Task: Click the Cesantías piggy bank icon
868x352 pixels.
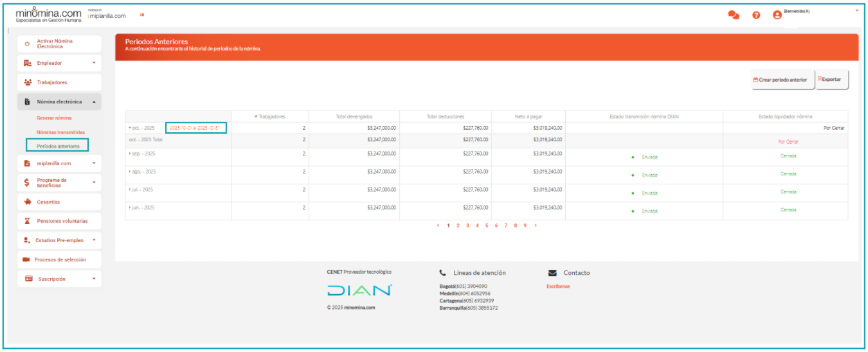Action: (x=27, y=202)
